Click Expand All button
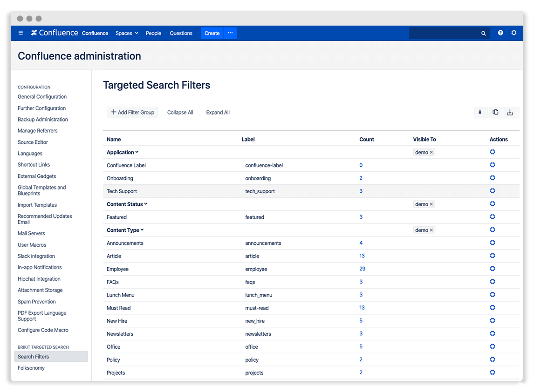 pos(218,112)
